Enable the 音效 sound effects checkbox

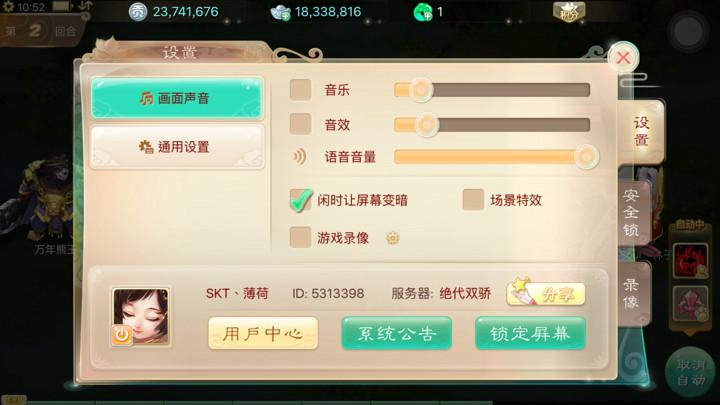tap(300, 124)
